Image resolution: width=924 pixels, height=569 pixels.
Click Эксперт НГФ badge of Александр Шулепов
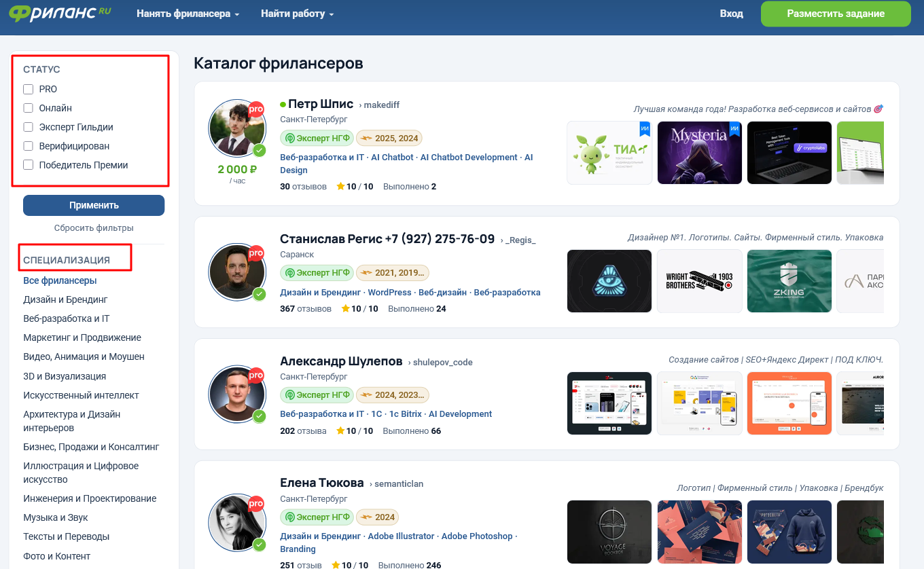tap(317, 394)
